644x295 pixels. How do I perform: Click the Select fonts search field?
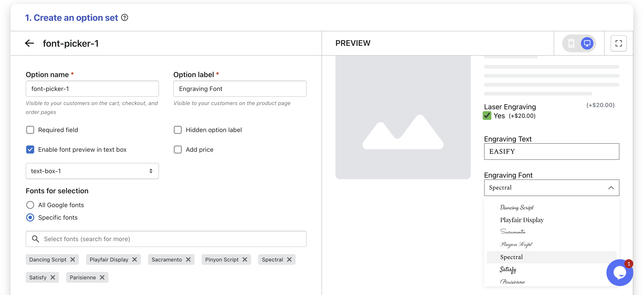(166, 239)
